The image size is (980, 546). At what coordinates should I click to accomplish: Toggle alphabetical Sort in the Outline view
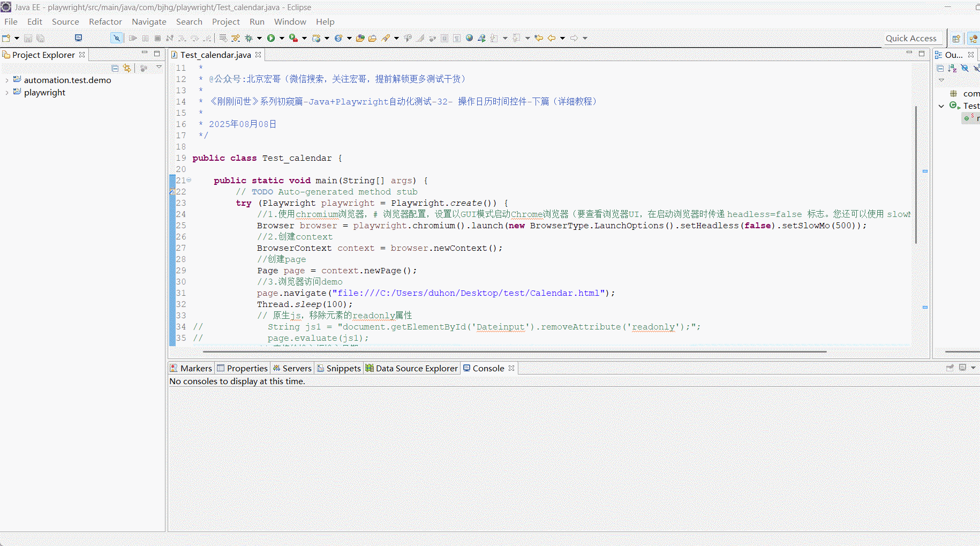(x=952, y=68)
